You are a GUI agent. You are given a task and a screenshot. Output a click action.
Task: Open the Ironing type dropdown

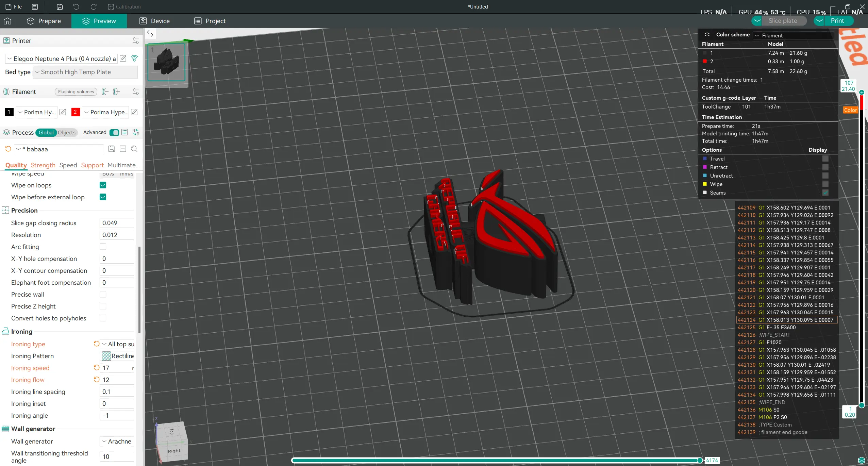[x=118, y=344]
